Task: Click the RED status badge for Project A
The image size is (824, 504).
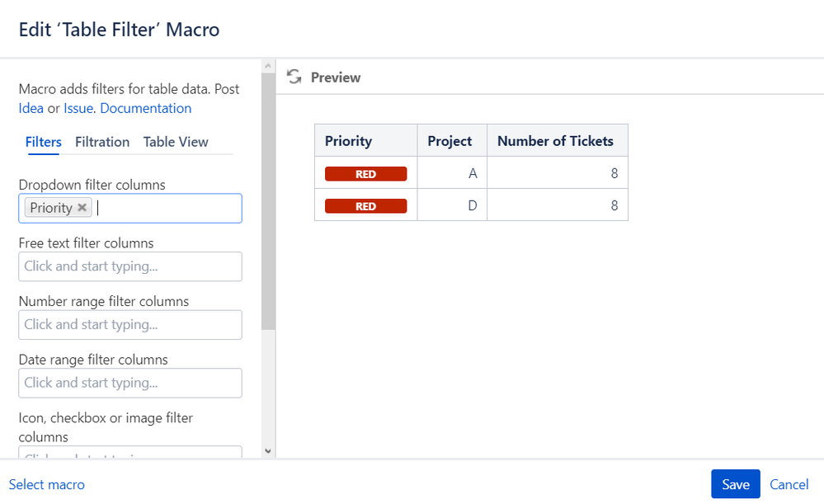Action: pyautogui.click(x=365, y=174)
